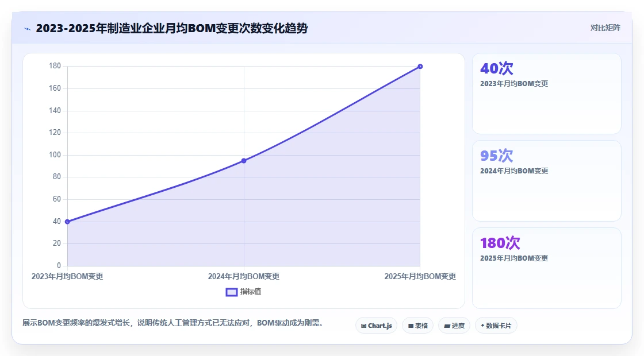Viewport: 644px width, 356px height.
Task: Click the y-axis value 100
Action: (55, 155)
